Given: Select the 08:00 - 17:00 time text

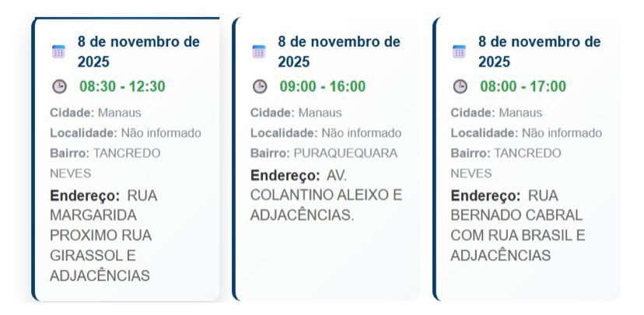Looking at the screenshot, I should [523, 86].
